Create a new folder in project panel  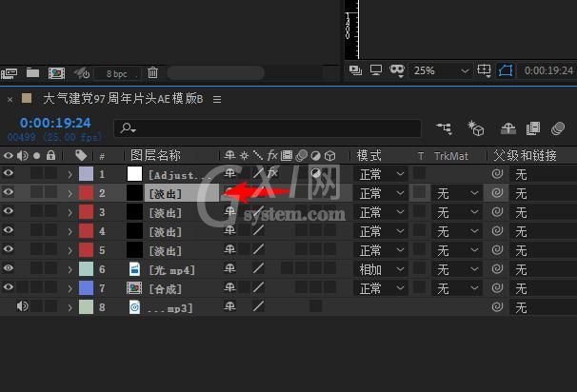(x=32, y=73)
